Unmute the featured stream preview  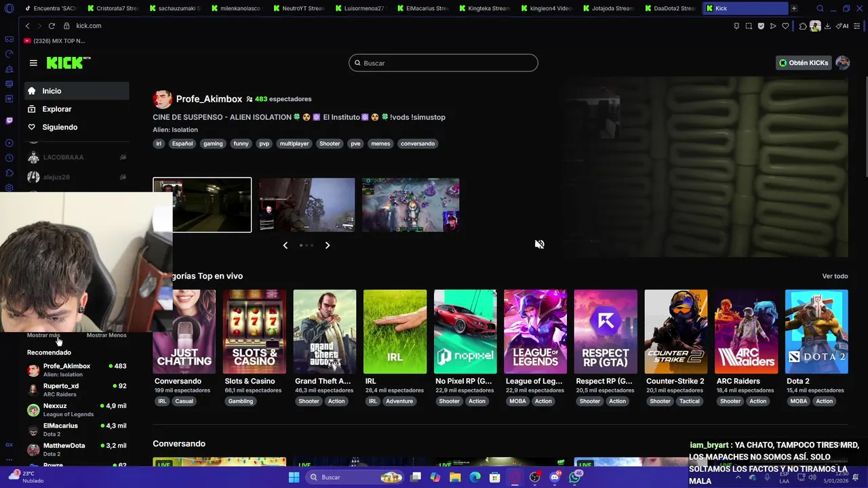pyautogui.click(x=539, y=245)
